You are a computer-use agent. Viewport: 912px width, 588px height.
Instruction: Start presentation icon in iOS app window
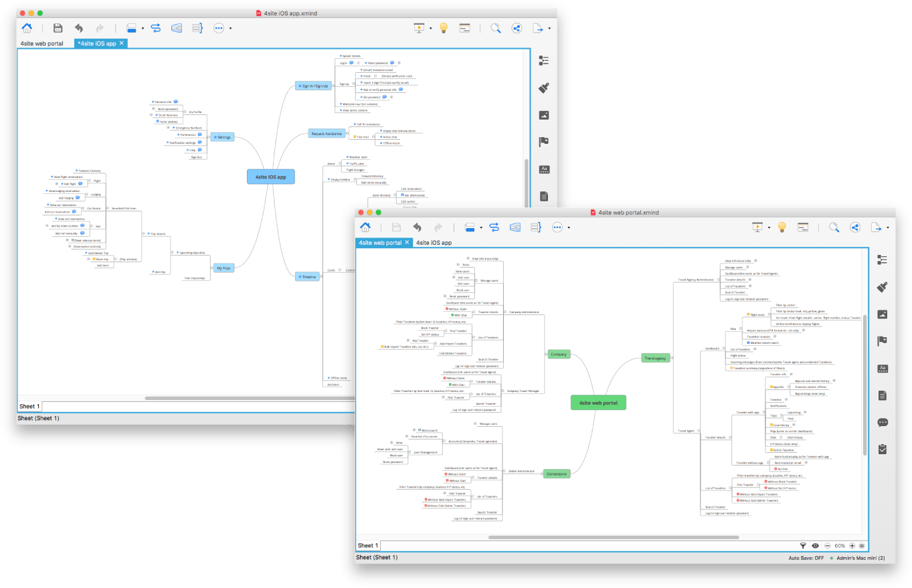click(x=420, y=28)
